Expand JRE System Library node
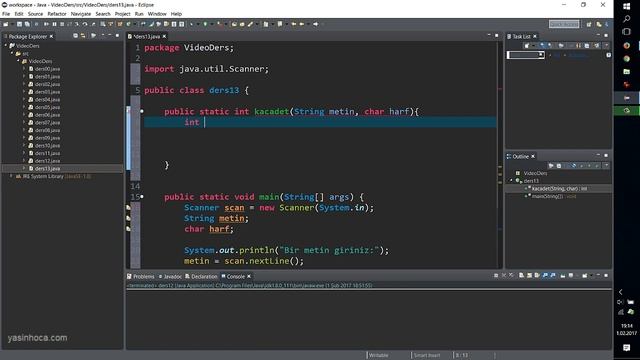 coord(11,176)
